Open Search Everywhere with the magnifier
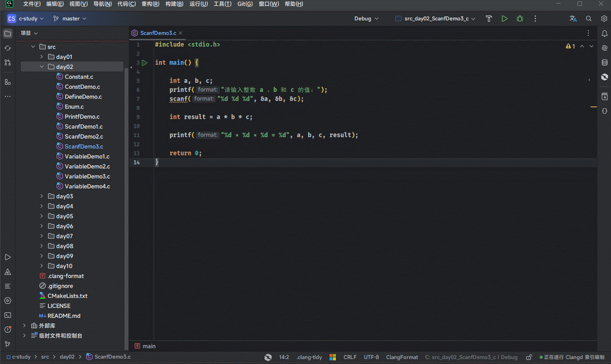Image resolution: width=611 pixels, height=364 pixels. [x=588, y=19]
